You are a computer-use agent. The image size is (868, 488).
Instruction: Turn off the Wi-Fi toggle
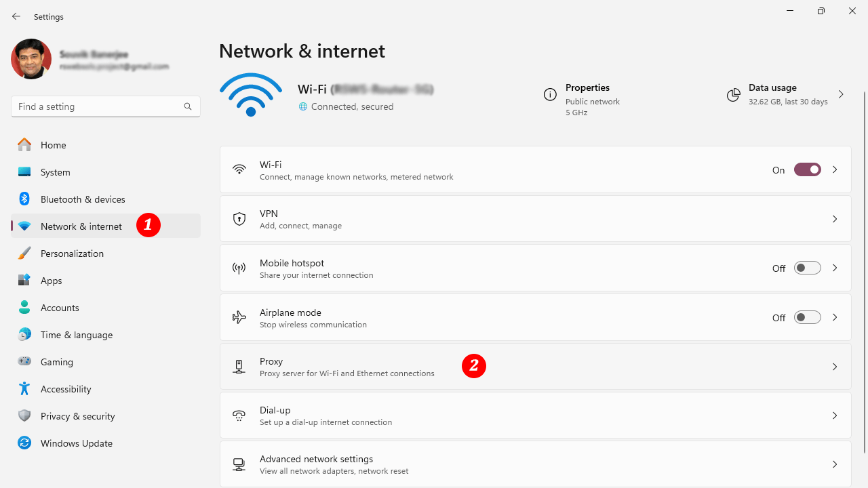[x=807, y=169]
